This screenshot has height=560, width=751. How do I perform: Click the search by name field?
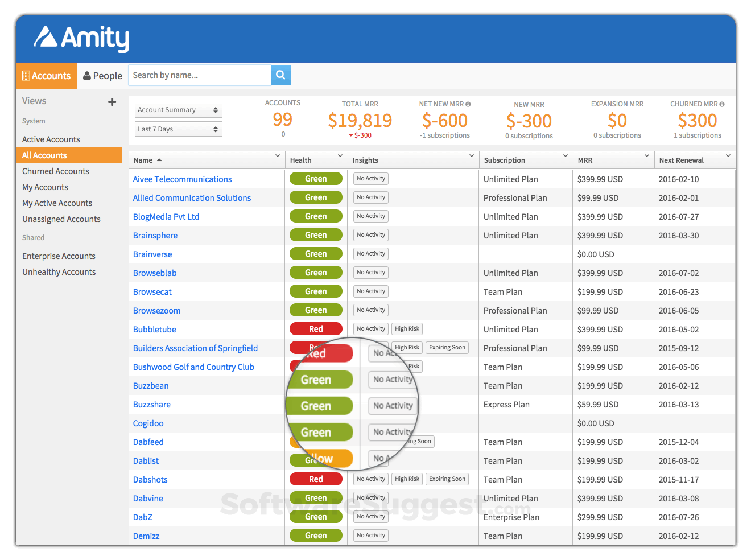click(199, 75)
